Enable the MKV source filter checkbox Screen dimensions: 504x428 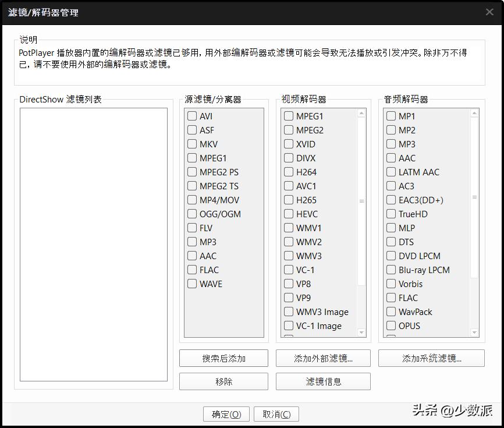192,144
